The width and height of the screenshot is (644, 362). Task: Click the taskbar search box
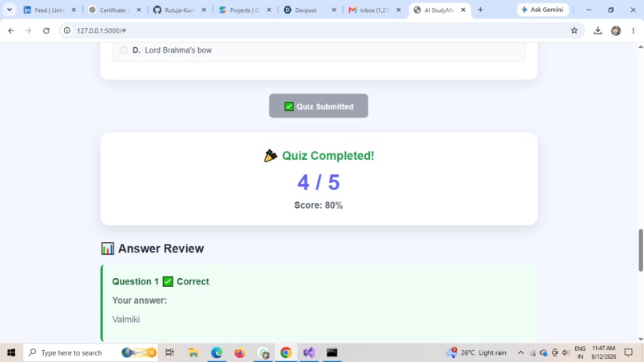pyautogui.click(x=90, y=352)
